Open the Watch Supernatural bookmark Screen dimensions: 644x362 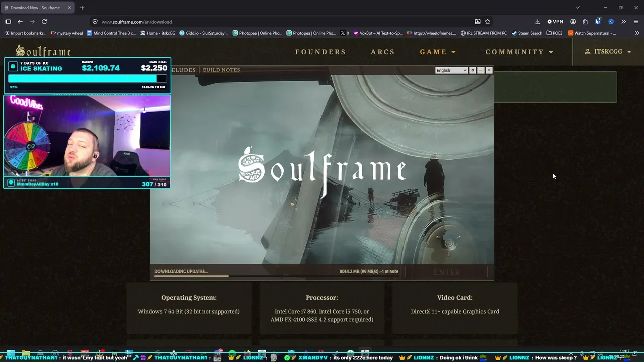point(592,33)
